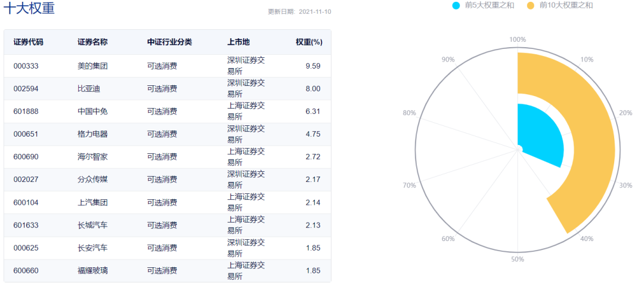Screen dimensions: 644x290
Task: Select stock code 600104
Action: coord(26,202)
